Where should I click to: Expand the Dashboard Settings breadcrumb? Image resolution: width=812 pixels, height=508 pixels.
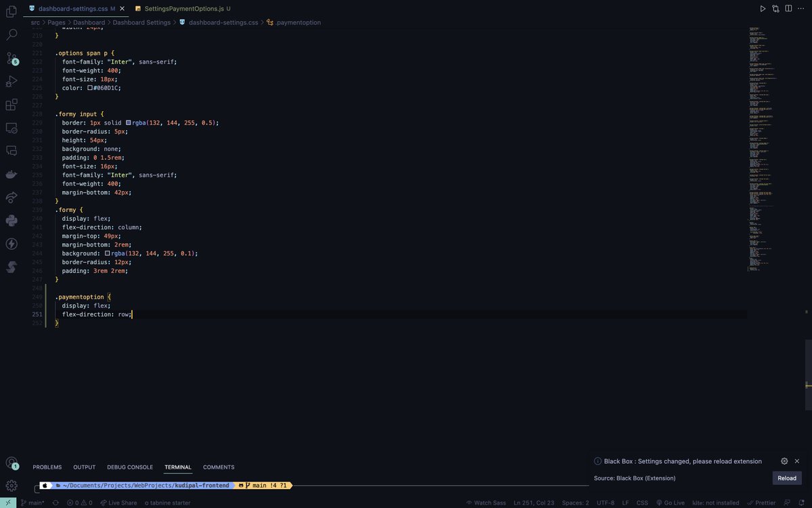141,22
